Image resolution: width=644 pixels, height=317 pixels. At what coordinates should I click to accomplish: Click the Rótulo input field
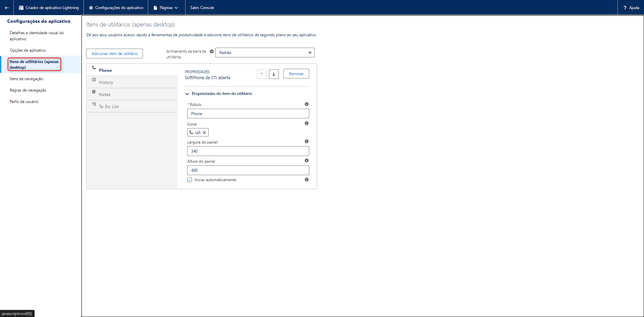tap(248, 114)
